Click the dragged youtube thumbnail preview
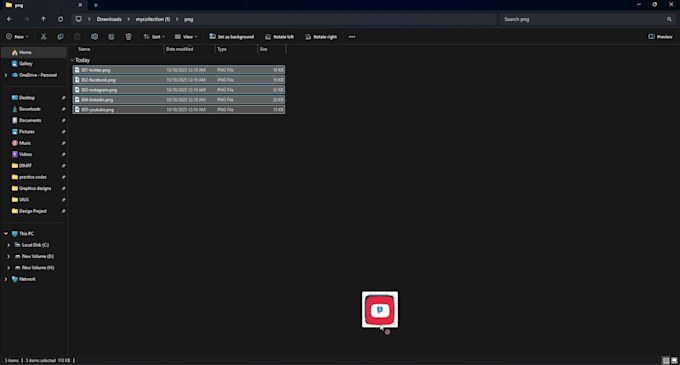 (x=380, y=310)
